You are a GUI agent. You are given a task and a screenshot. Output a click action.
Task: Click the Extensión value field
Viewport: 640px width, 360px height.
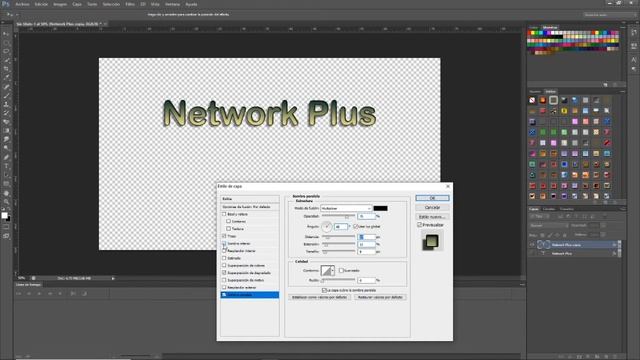point(366,244)
